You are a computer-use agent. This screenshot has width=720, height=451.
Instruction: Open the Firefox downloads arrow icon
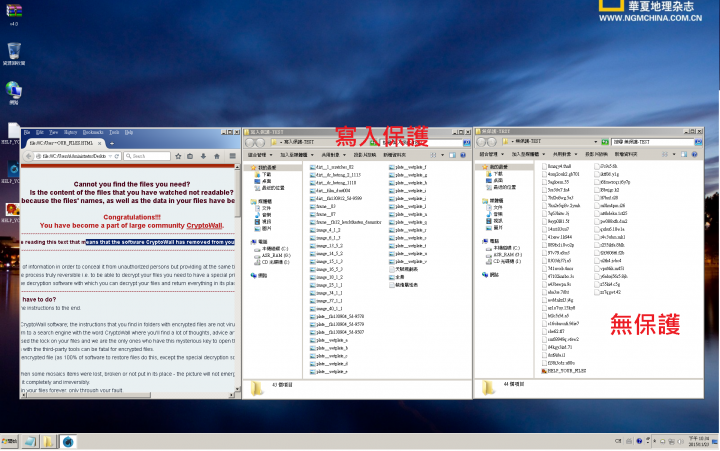pos(203,156)
